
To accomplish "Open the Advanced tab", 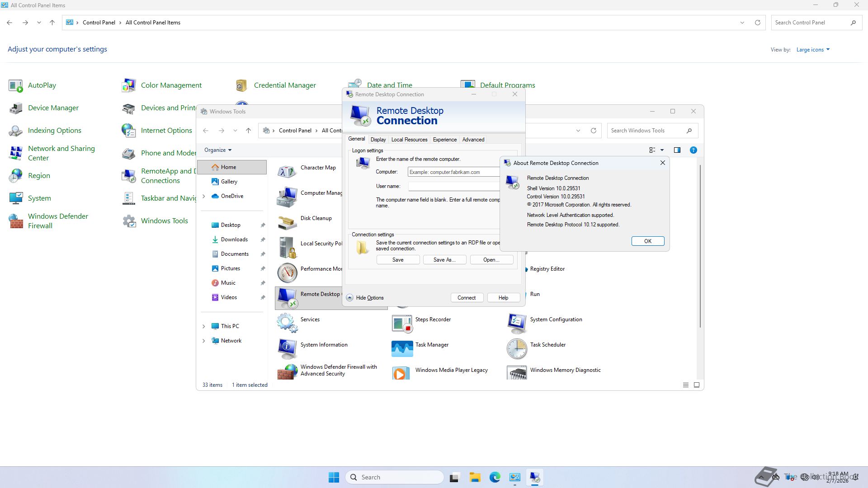I will (x=473, y=140).
